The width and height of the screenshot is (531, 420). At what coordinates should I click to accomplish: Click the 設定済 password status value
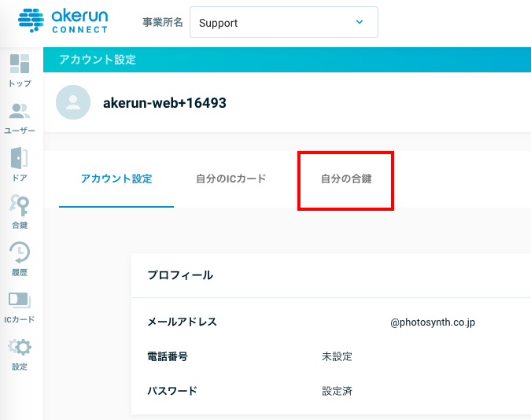337,391
